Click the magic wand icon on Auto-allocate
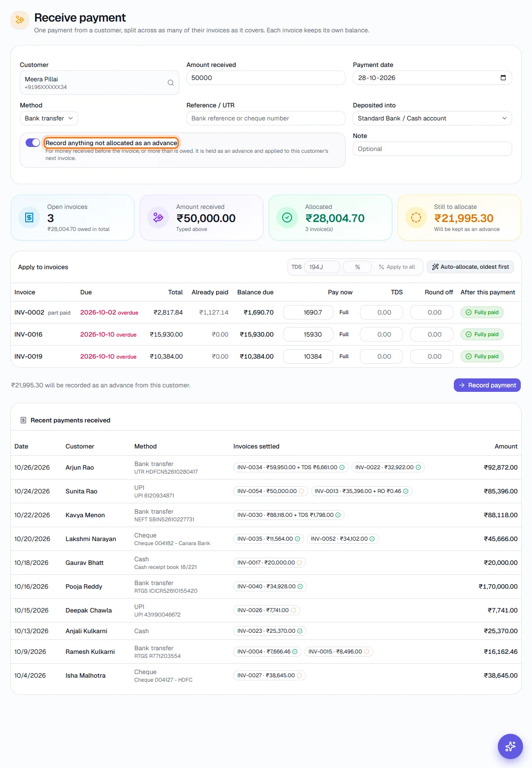This screenshot has width=532, height=768. (435, 267)
